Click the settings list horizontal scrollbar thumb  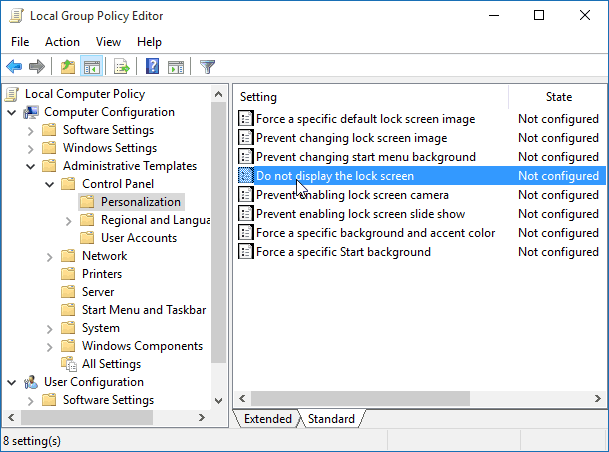click(x=360, y=398)
